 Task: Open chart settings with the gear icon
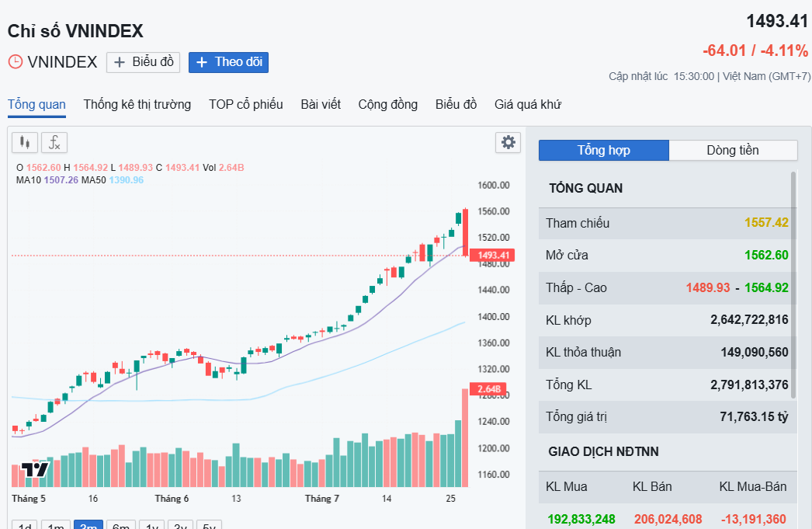point(508,142)
